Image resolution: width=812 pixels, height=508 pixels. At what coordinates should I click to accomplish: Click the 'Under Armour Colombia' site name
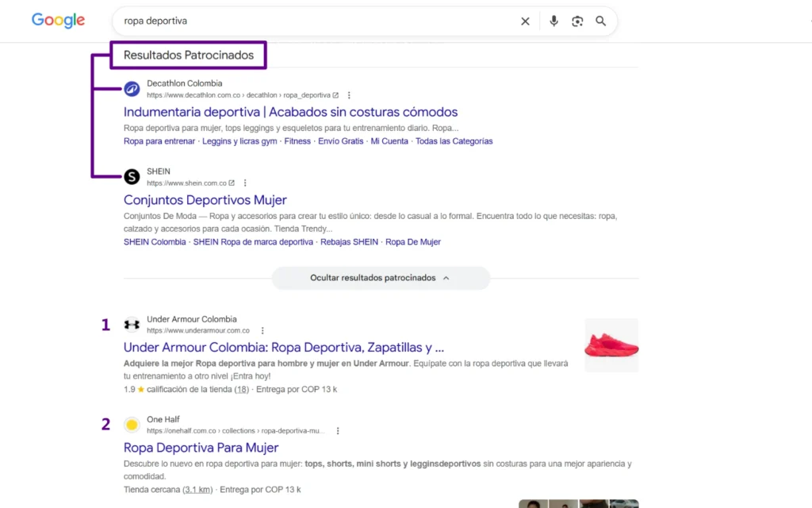(192, 319)
